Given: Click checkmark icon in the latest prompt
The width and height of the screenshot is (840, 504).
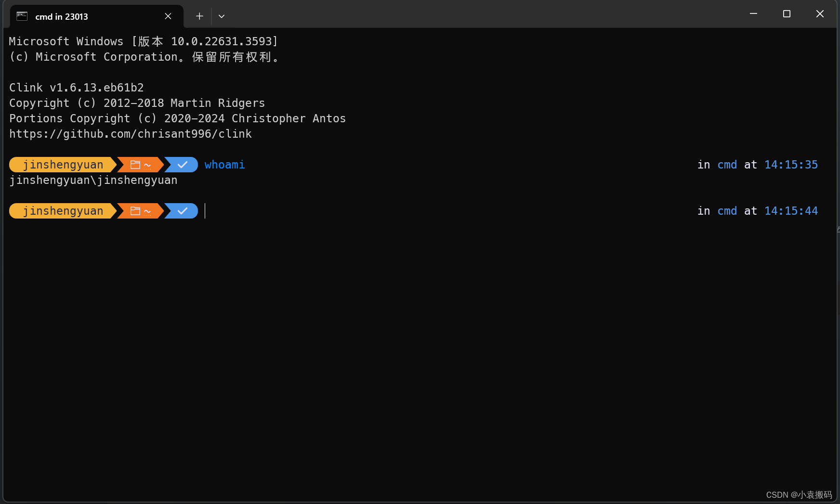Looking at the screenshot, I should (182, 211).
